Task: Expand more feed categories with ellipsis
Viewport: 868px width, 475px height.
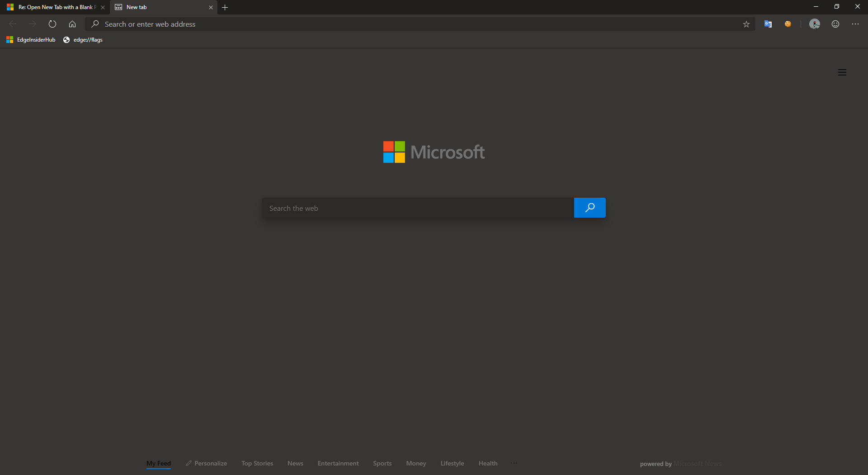Action: (x=514, y=463)
